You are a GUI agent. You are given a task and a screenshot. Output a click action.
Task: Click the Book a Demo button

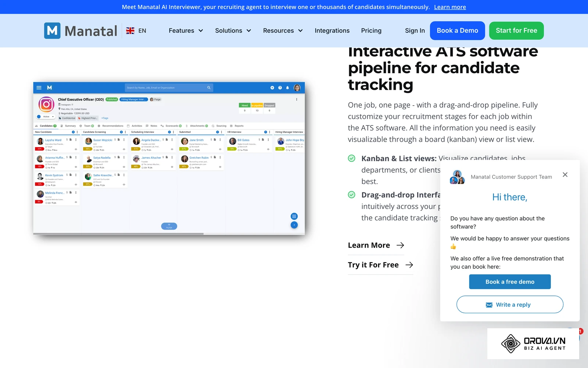457,31
